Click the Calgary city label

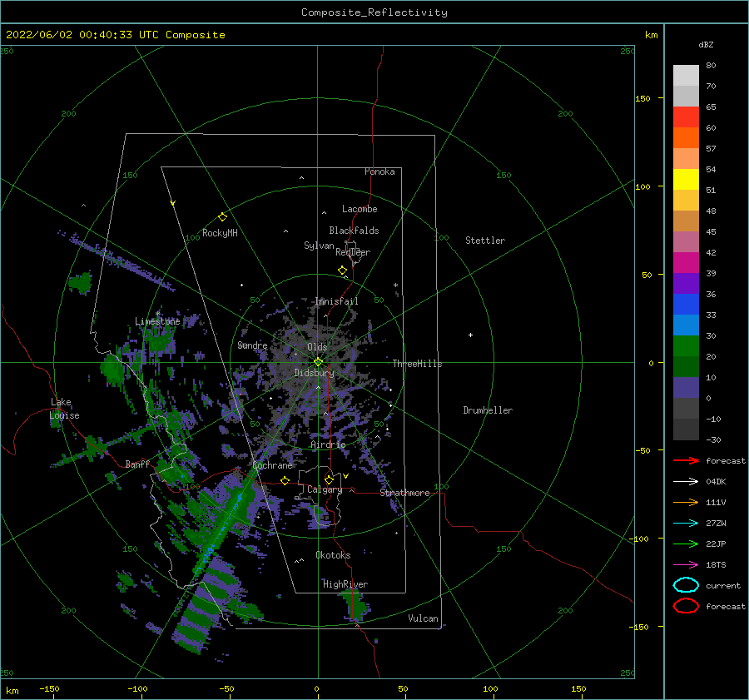click(x=325, y=489)
